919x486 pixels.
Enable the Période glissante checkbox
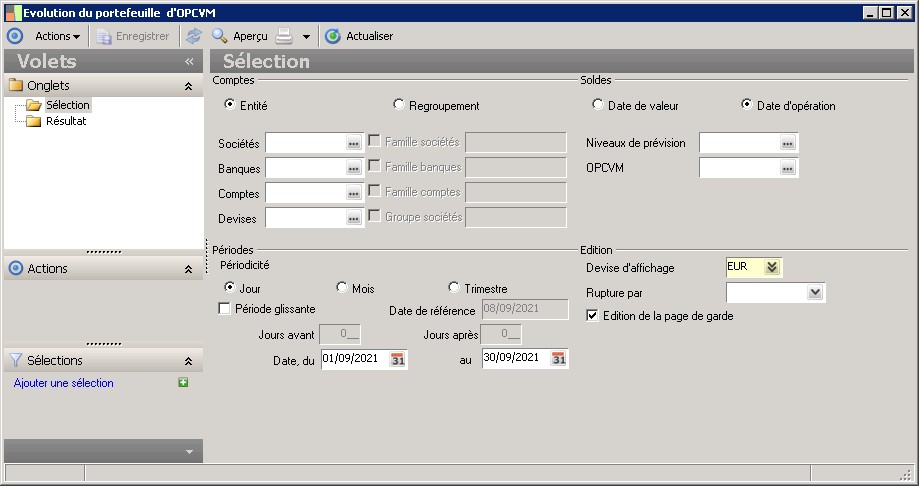(224, 308)
